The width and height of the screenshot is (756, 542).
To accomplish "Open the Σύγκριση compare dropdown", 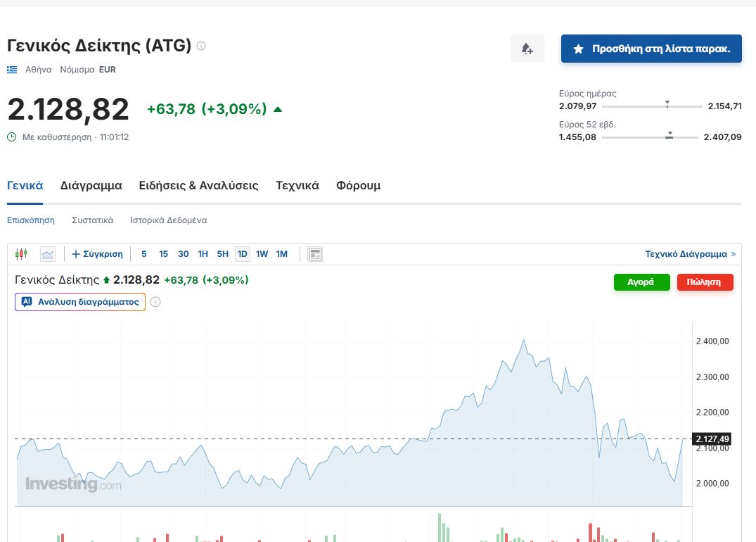I will click(x=97, y=254).
